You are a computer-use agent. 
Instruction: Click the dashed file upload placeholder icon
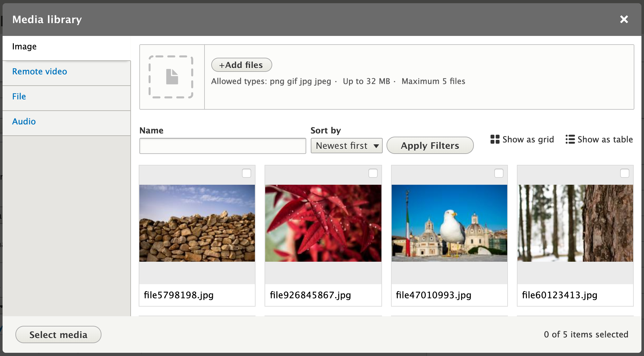pyautogui.click(x=171, y=77)
